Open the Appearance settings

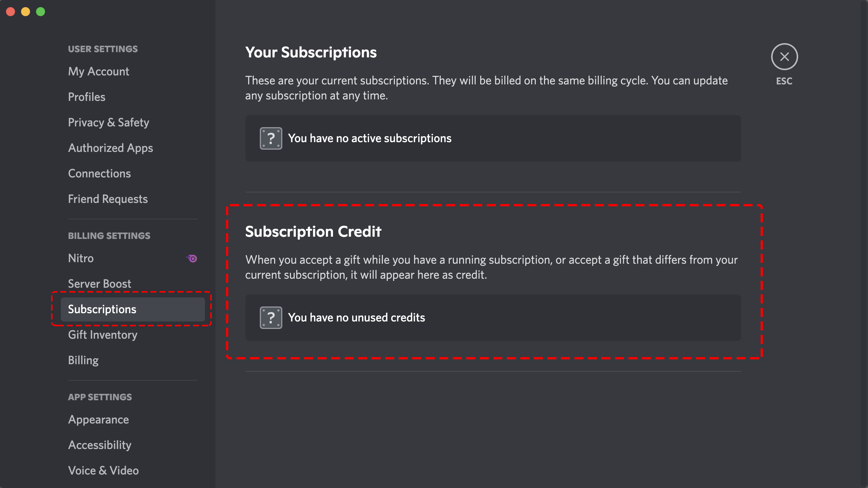[x=98, y=419]
